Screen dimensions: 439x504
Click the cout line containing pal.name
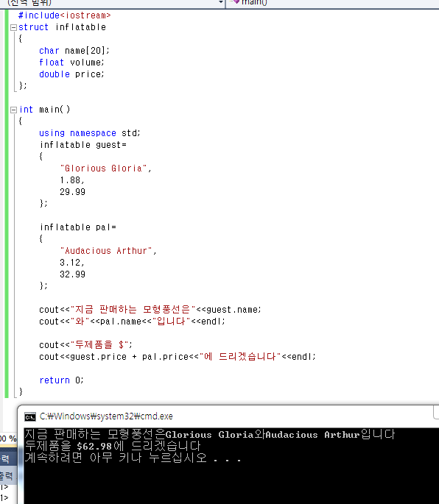132,322
